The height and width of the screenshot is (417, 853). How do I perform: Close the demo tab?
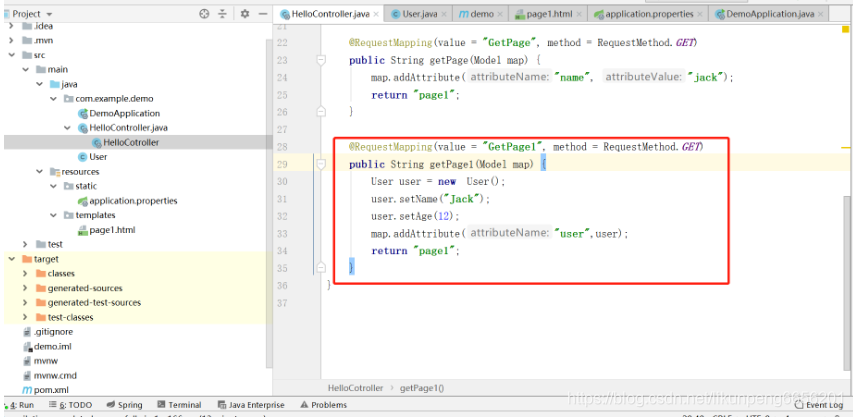pyautogui.click(x=501, y=14)
